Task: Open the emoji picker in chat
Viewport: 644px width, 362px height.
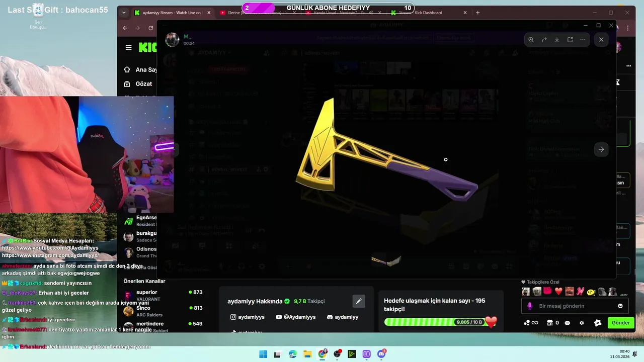Action: pos(620,306)
